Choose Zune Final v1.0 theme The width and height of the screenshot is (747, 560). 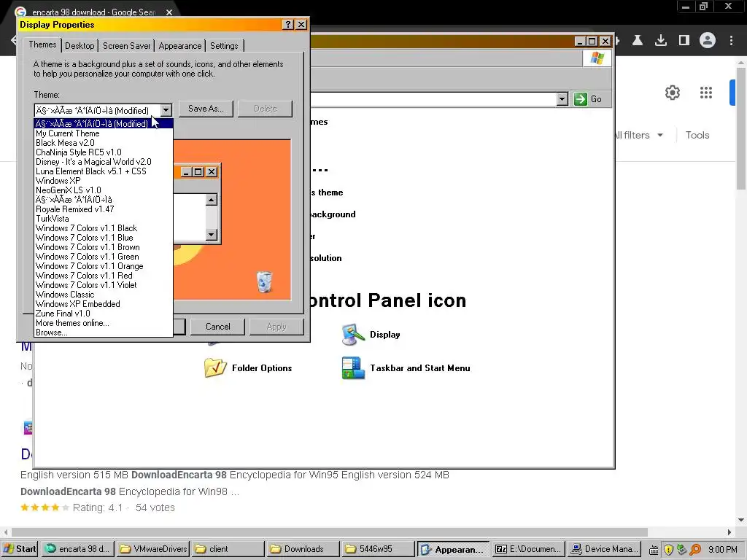coord(104,314)
